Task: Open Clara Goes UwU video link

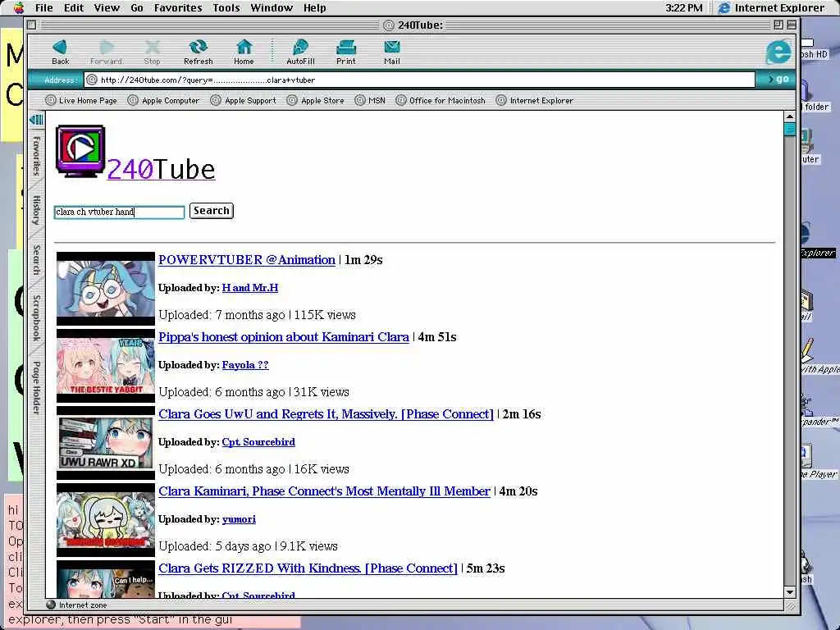Action: [x=326, y=414]
